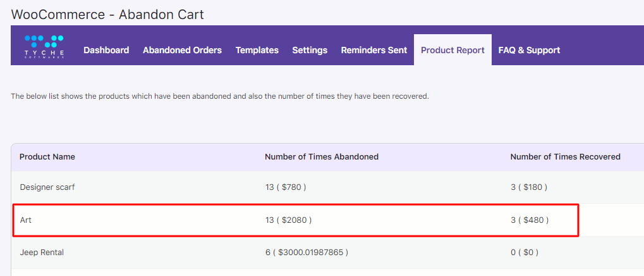
Task: Open FAQ & Support tab
Action: pyautogui.click(x=529, y=50)
